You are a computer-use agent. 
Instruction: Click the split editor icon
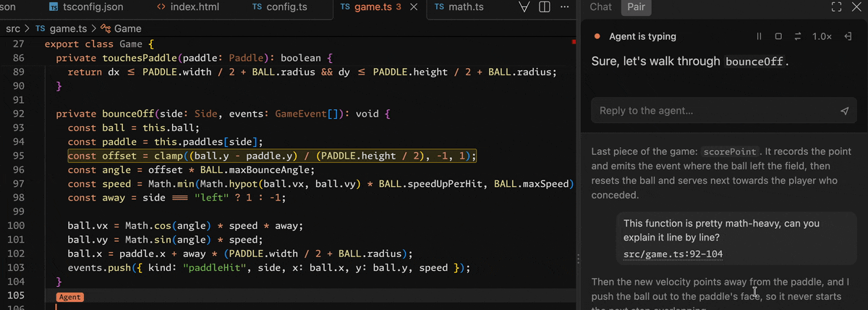click(545, 7)
